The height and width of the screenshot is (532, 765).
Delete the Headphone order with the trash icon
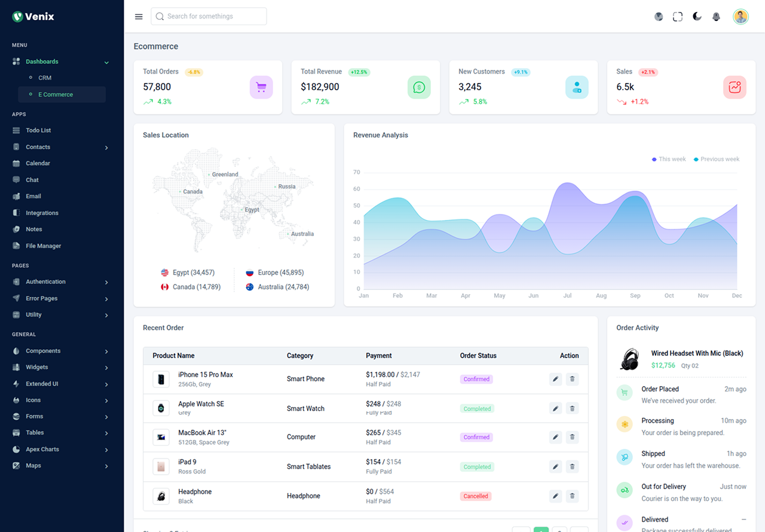pos(572,496)
